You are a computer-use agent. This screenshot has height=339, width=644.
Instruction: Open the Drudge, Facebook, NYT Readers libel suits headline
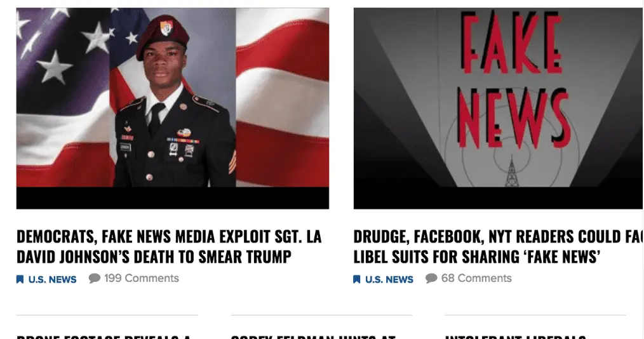tap(499, 247)
